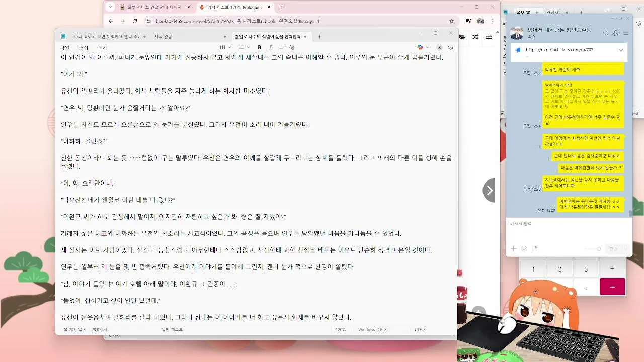Click the repeat arrows icon
This screenshot has height=362, width=644.
(x=489, y=37)
